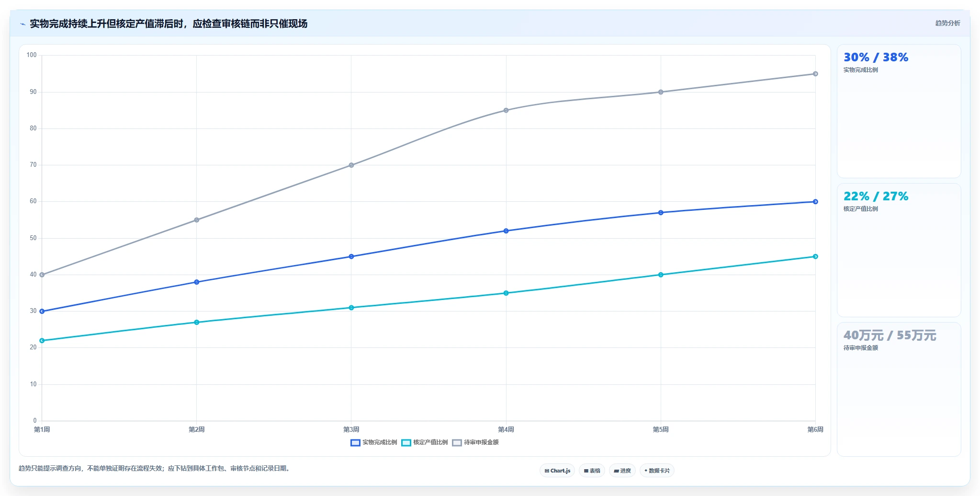This screenshot has width=980, height=496.
Task: Select the 第5周 point on the cyan 核定产值 line
Action: pyautogui.click(x=661, y=275)
